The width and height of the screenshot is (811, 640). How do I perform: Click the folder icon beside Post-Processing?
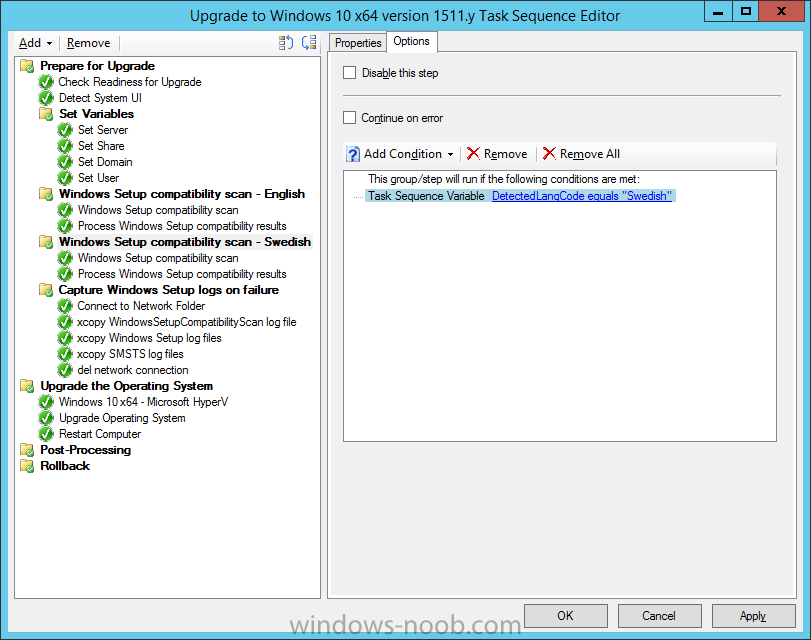(27, 450)
